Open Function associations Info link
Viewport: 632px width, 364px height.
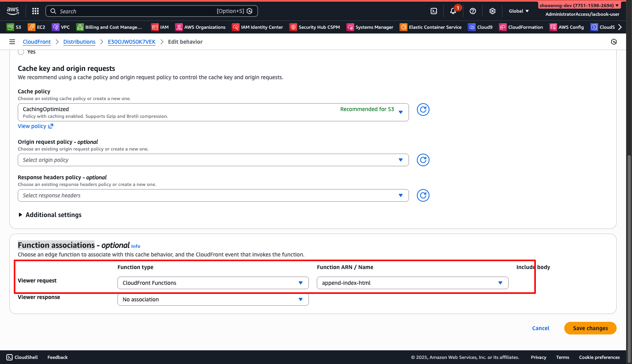pyautogui.click(x=136, y=246)
